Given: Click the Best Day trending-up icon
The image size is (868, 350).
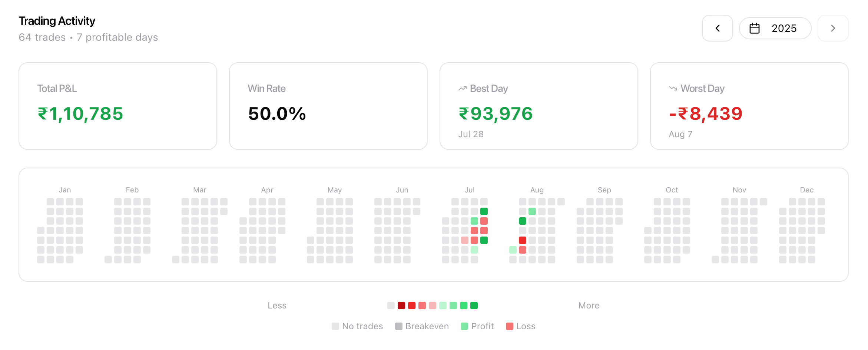Looking at the screenshot, I should click(462, 89).
